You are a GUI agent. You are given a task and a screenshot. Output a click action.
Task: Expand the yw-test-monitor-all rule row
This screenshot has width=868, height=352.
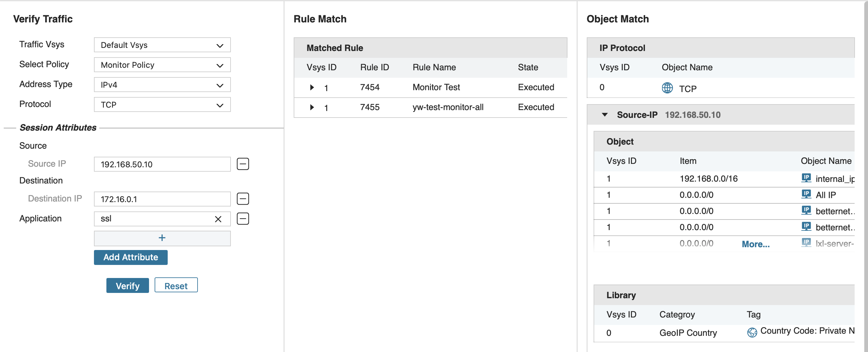point(312,108)
